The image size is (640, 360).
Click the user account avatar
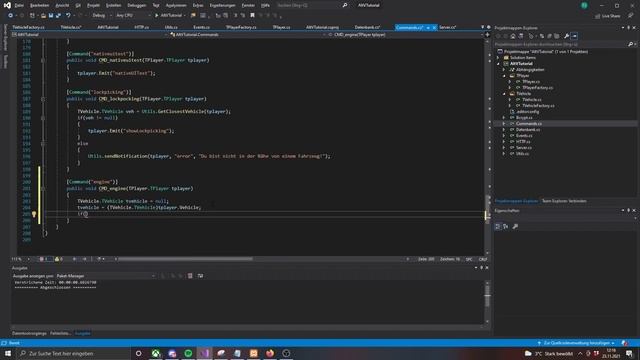click(584, 5)
